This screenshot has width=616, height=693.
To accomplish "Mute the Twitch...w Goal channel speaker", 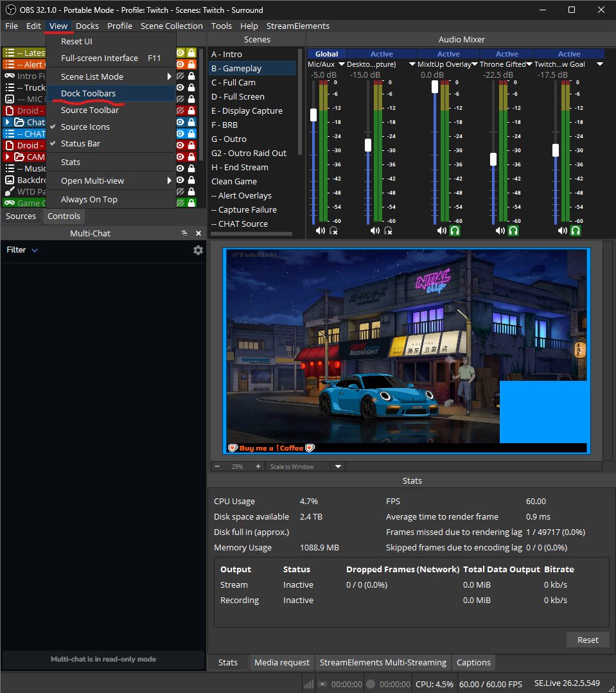I will click(x=562, y=231).
